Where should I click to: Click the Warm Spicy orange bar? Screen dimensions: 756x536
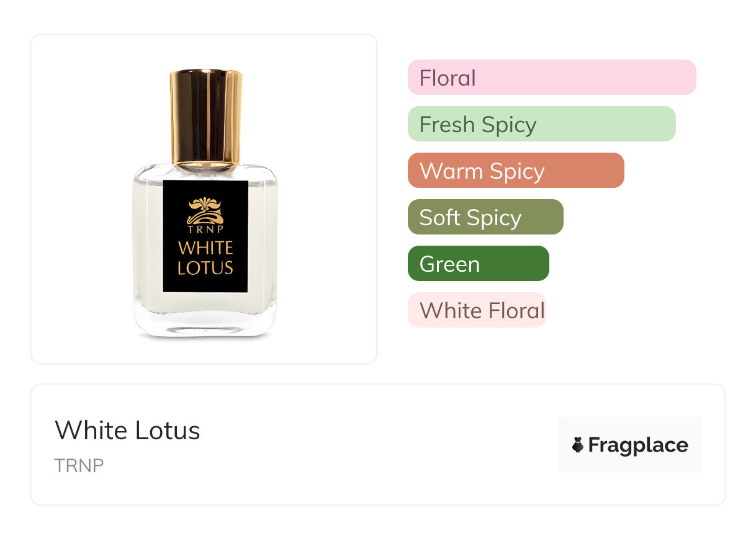[515, 171]
